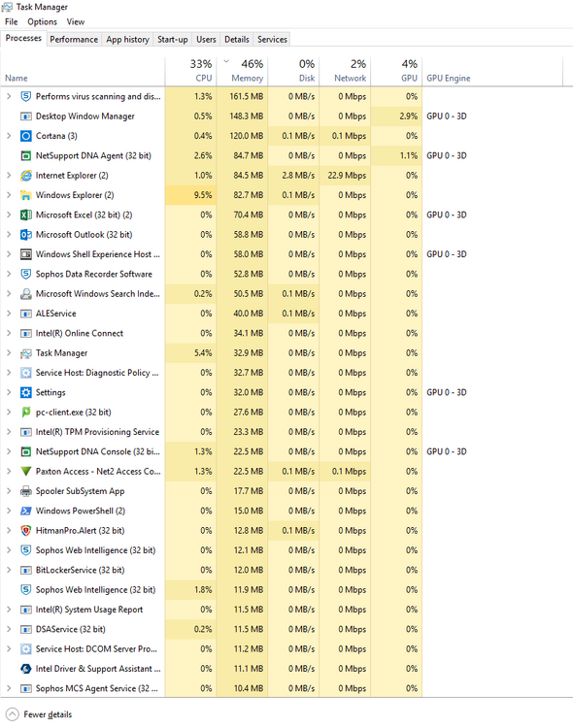Click the Windows PowerShell icon

click(26, 512)
